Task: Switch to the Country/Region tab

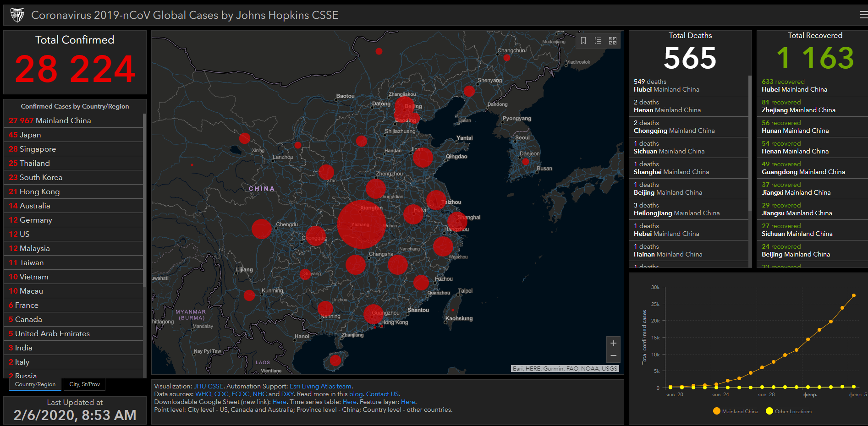Action: click(35, 384)
